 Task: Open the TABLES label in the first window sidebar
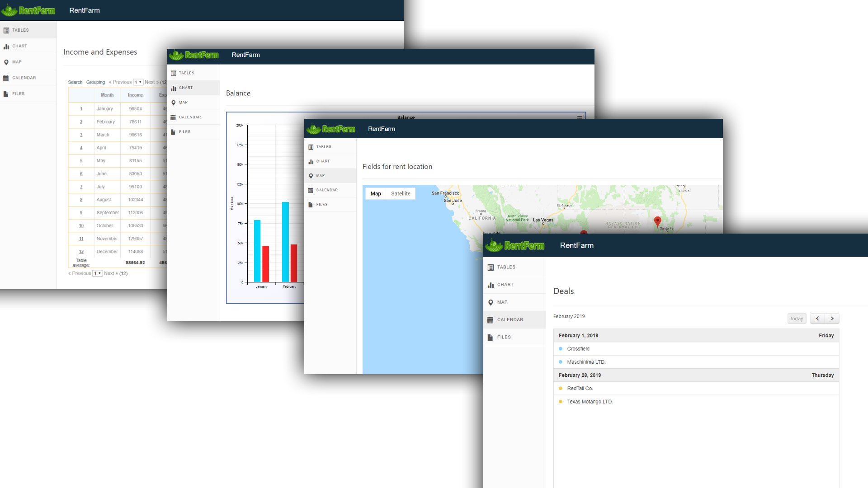(20, 30)
